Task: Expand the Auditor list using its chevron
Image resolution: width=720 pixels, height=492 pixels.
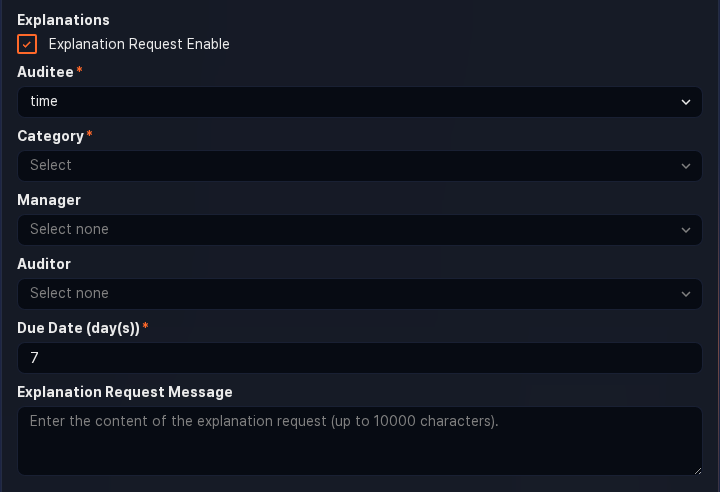Action: pos(686,294)
